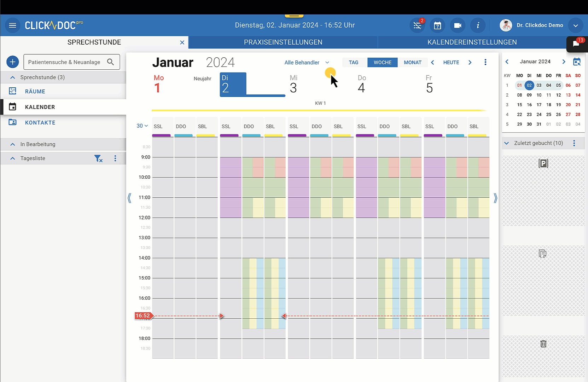Open the info icon in header
This screenshot has width=588, height=382.
[478, 25]
